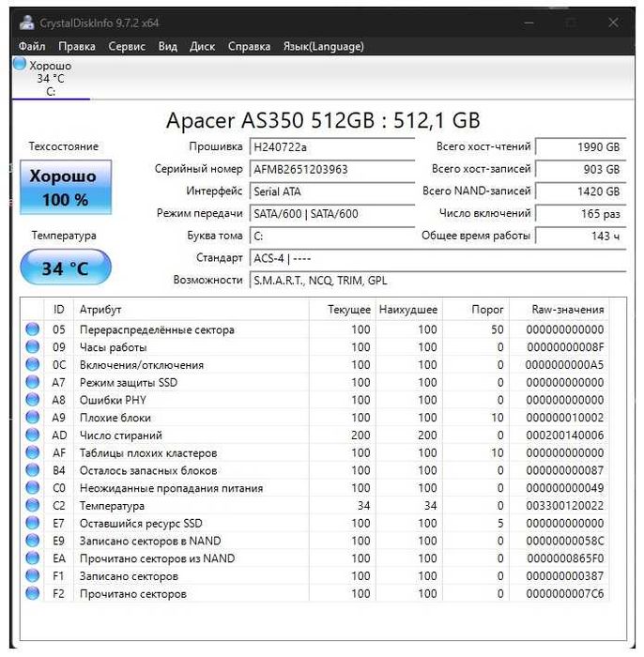Viewport: 644px width, 657px height.
Task: Click raw value 000000010002 in Плохие блоки row
Action: tap(565, 418)
